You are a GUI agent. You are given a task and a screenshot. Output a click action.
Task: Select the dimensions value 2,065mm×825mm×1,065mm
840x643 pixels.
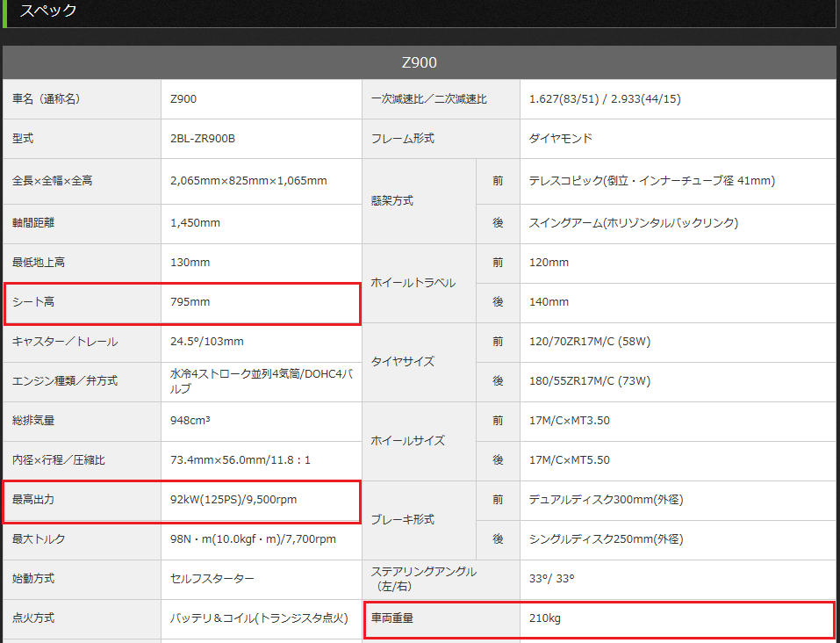248,181
